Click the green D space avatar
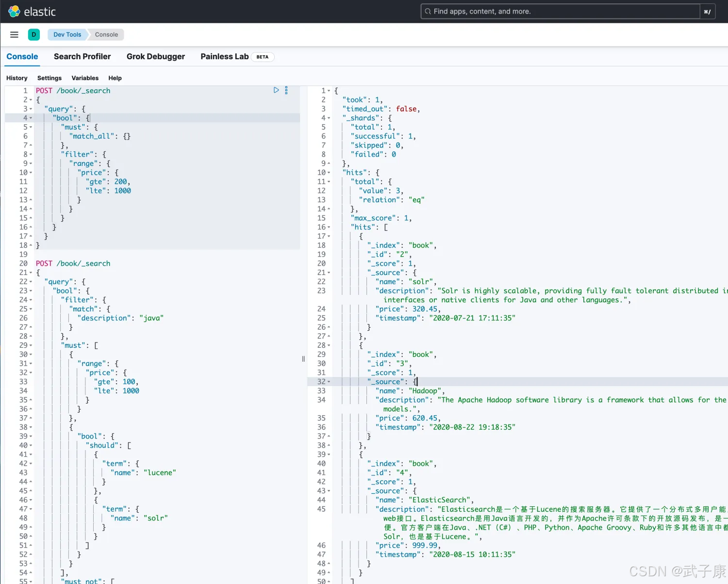Viewport: 728px width, 584px height. tap(34, 34)
